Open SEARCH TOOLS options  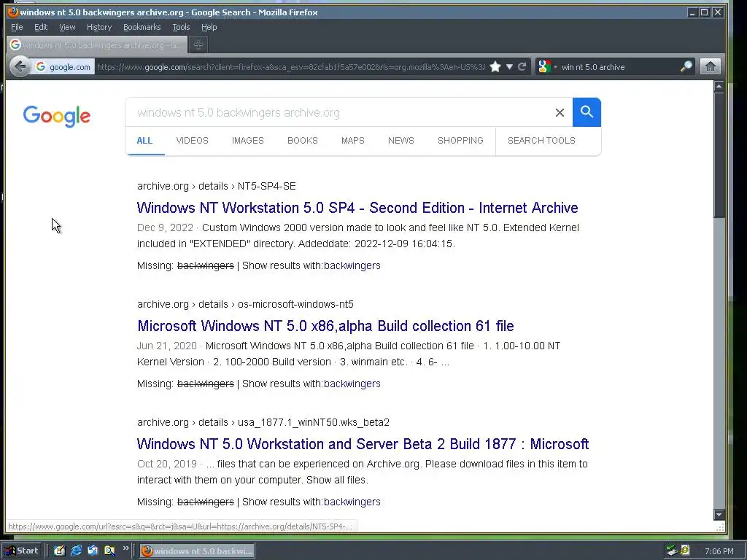point(542,141)
